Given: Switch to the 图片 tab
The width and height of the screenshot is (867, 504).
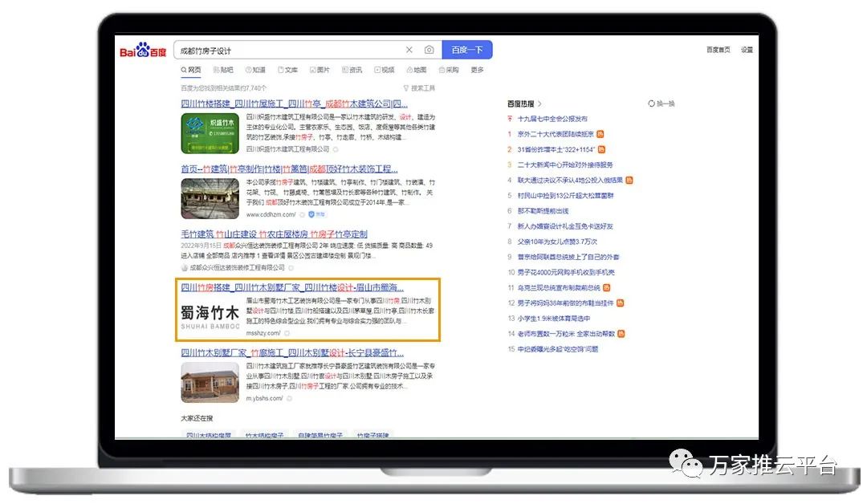Looking at the screenshot, I should pyautogui.click(x=319, y=71).
